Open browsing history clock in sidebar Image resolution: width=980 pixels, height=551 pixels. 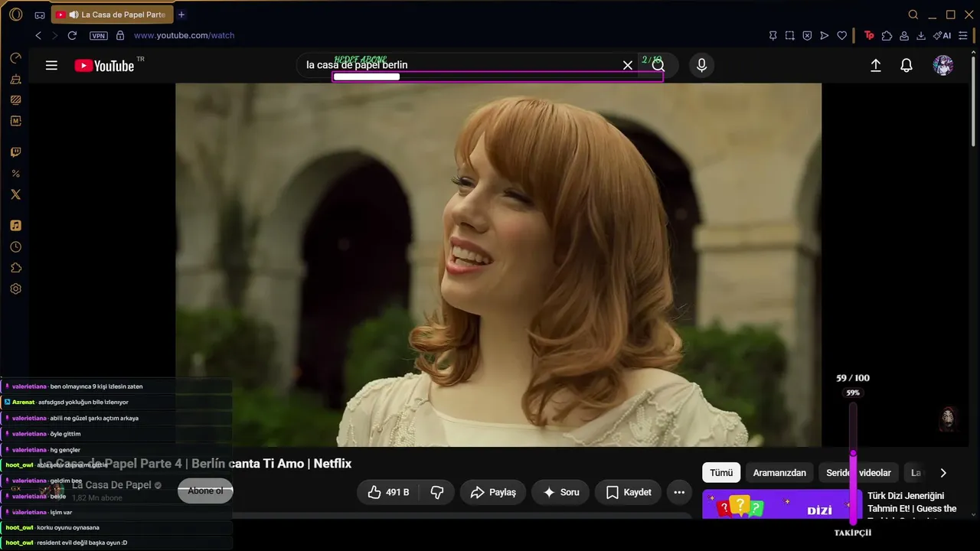(15, 247)
